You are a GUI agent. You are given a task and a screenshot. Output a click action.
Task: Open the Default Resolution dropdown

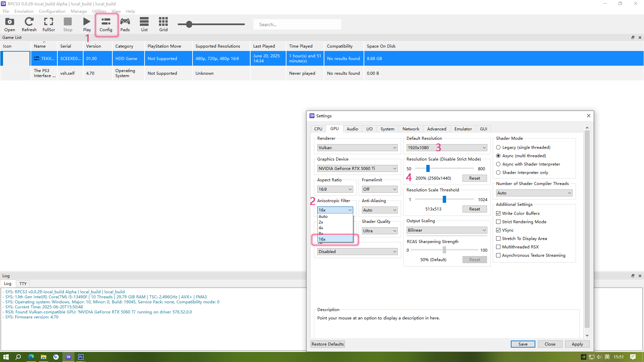pos(447,148)
